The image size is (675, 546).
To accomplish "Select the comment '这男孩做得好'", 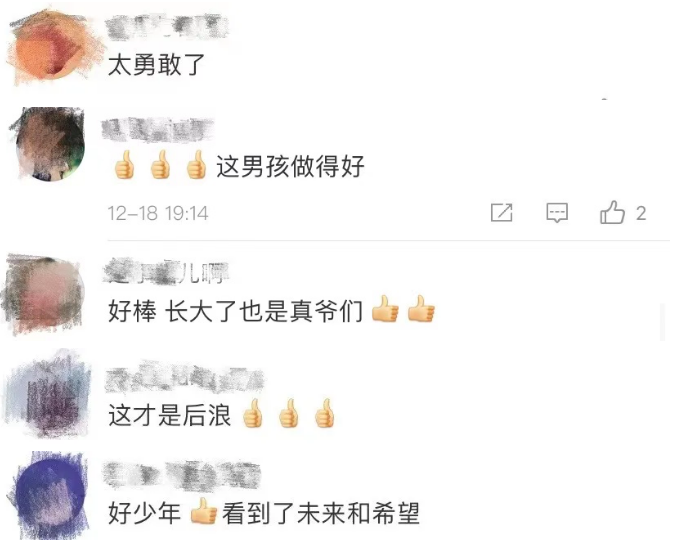I will (x=238, y=166).
